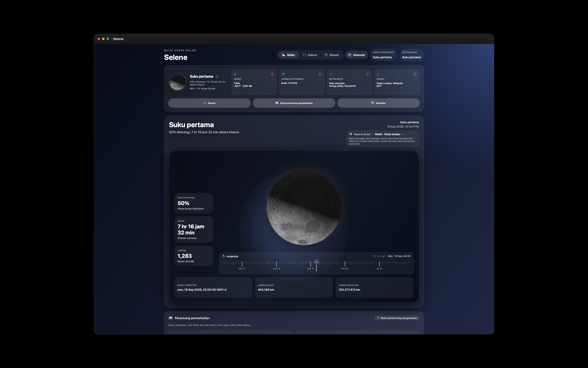
Task: Click the Pencahayaan 50% stat card
Action: coord(194,203)
